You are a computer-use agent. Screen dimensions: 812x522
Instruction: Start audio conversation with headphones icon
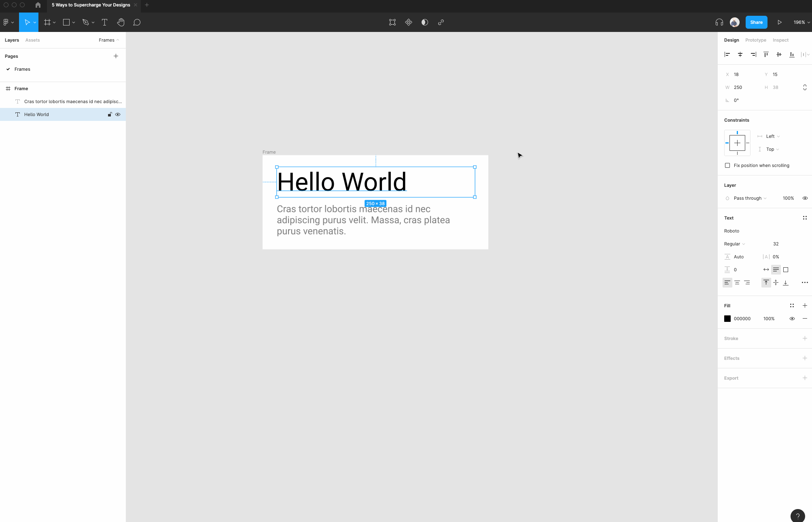[x=719, y=22]
